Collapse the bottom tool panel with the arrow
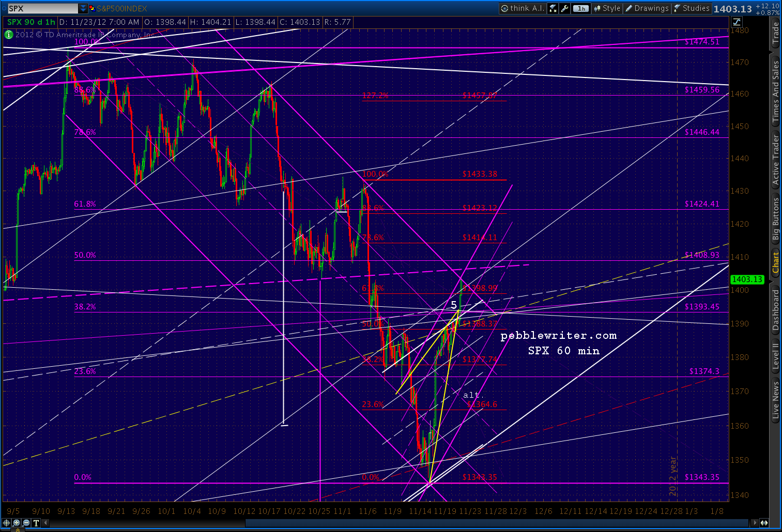Viewport: 782px width, 532px height. (x=45, y=523)
